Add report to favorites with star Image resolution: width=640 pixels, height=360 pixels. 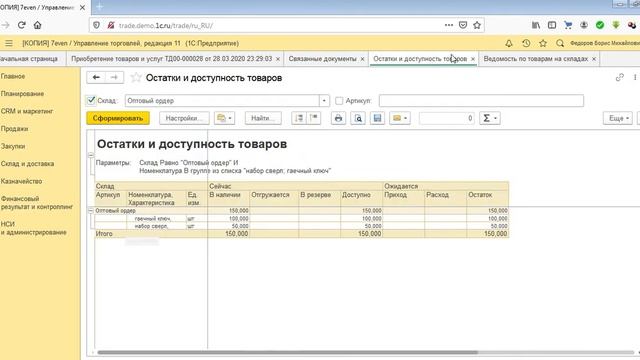[136, 78]
